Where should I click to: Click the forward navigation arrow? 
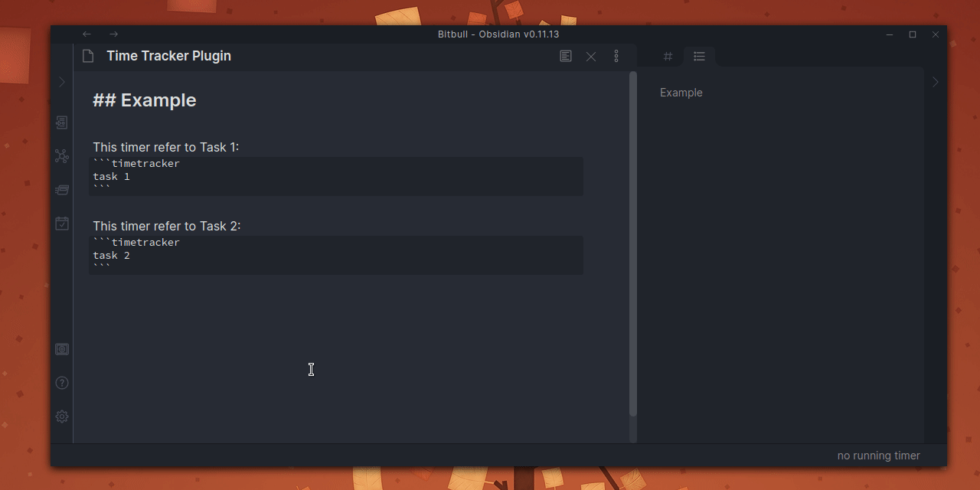pyautogui.click(x=113, y=34)
